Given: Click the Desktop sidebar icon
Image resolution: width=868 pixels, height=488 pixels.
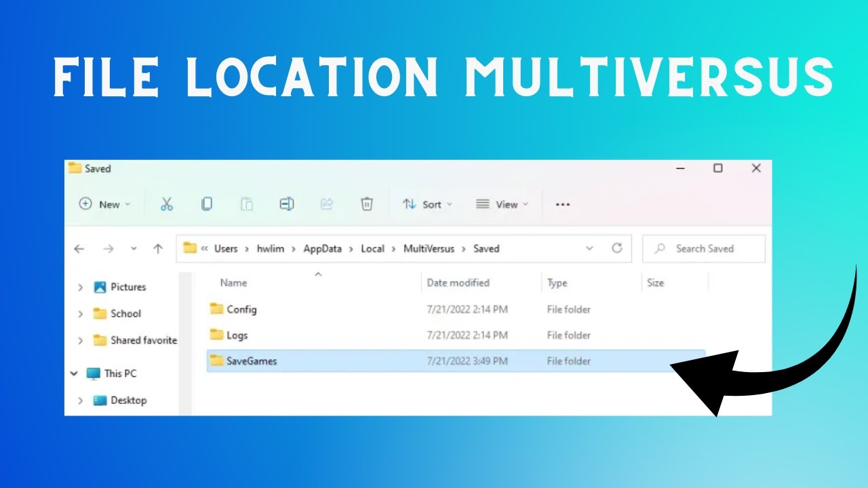Looking at the screenshot, I should coord(100,400).
